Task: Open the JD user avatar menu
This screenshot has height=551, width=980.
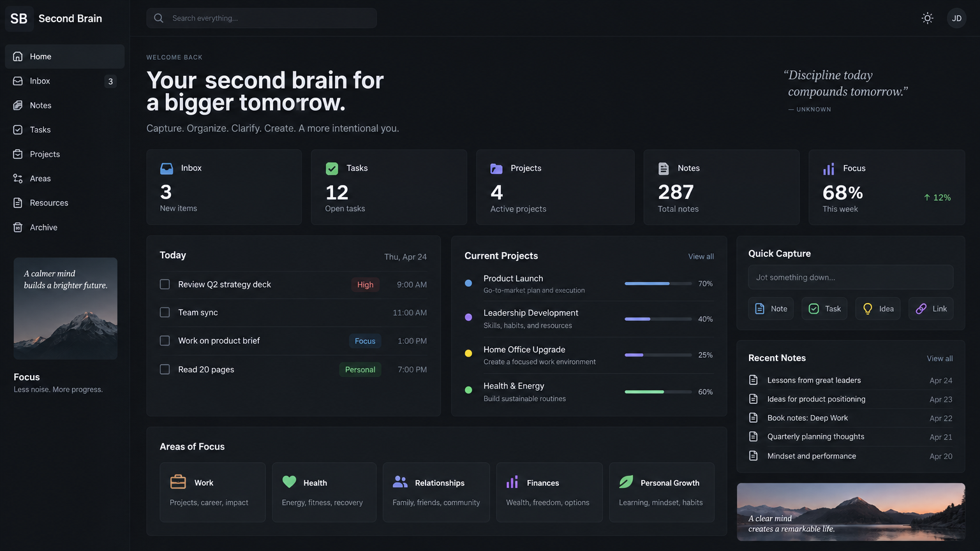Action: coord(956,18)
